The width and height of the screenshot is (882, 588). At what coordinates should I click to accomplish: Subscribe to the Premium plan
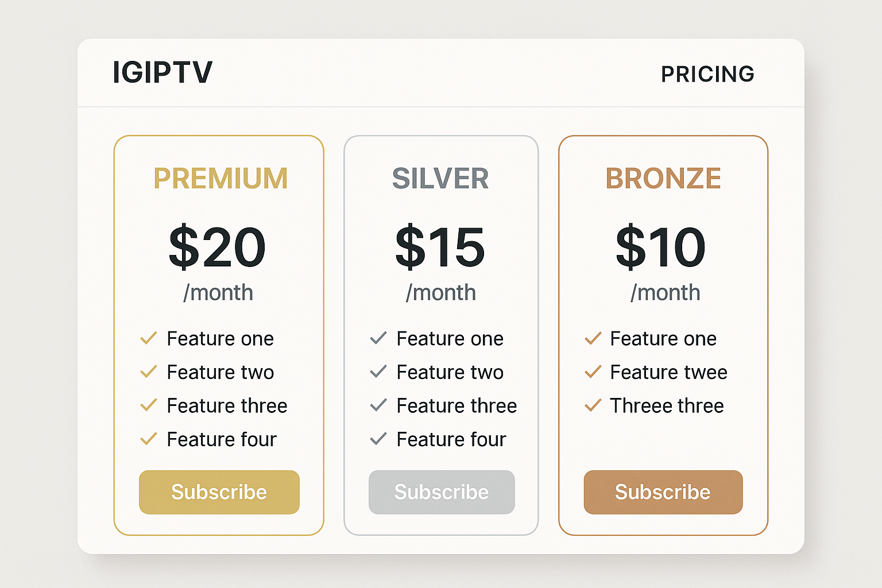[219, 492]
